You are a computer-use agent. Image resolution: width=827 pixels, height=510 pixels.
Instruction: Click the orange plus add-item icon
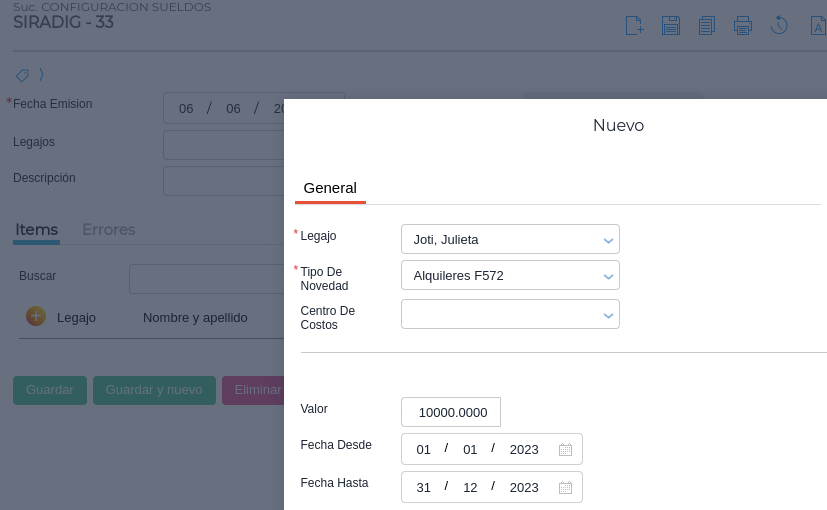(x=36, y=316)
